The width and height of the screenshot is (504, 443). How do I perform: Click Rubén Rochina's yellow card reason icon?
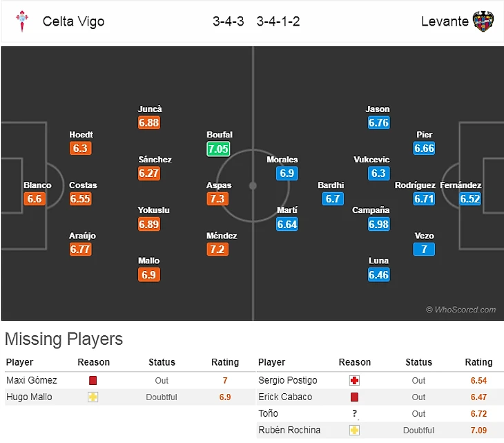(354, 430)
